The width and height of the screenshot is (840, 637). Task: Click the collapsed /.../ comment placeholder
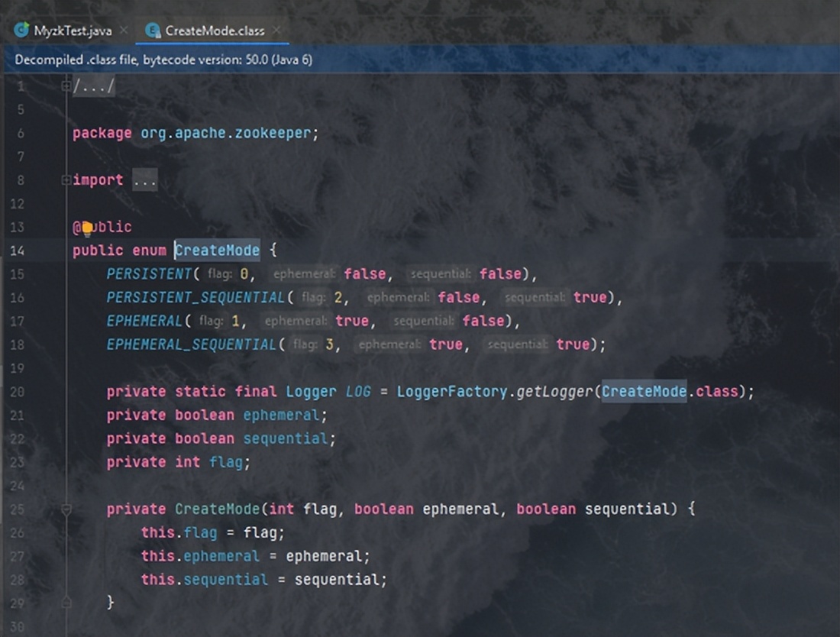[94, 86]
